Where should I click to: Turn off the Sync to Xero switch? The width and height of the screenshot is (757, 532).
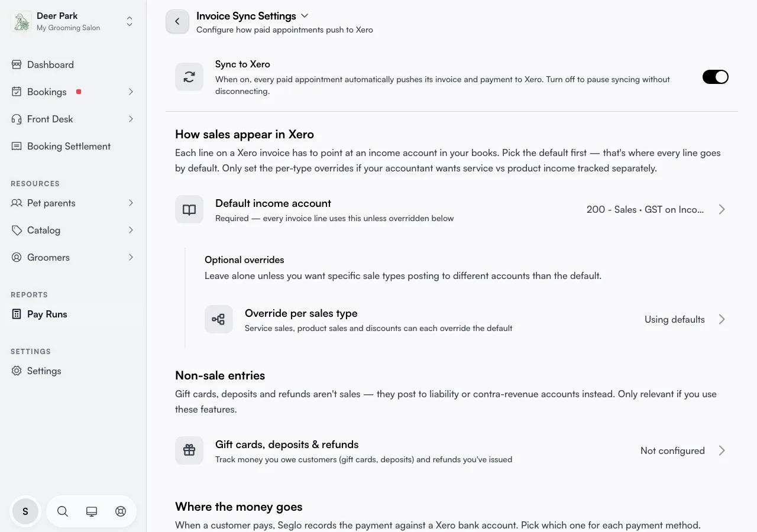tap(715, 77)
